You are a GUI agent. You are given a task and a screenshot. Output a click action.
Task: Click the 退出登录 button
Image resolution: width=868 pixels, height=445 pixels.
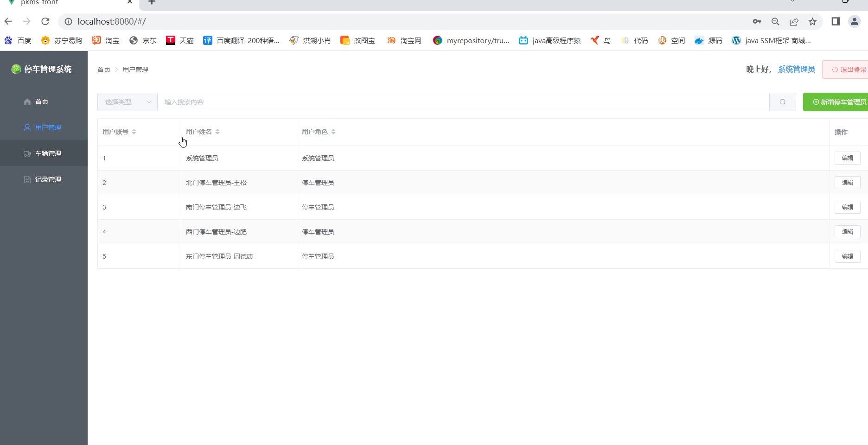click(x=845, y=70)
